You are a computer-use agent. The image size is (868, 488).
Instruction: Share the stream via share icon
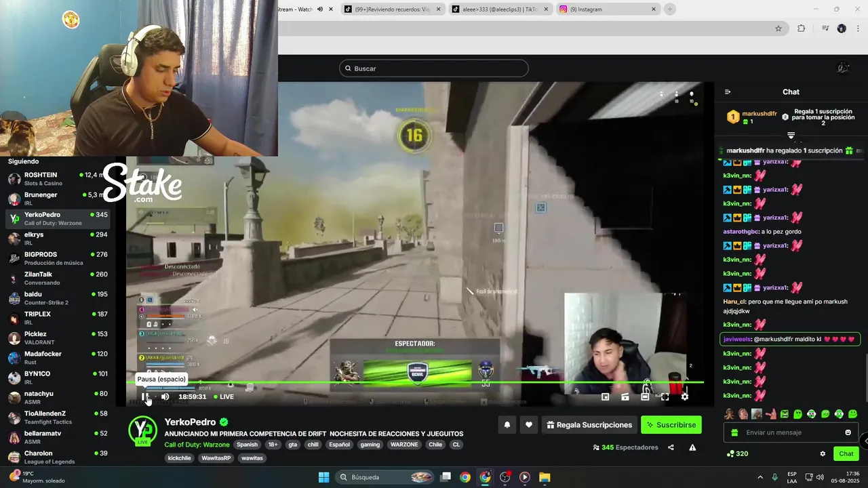[671, 447]
